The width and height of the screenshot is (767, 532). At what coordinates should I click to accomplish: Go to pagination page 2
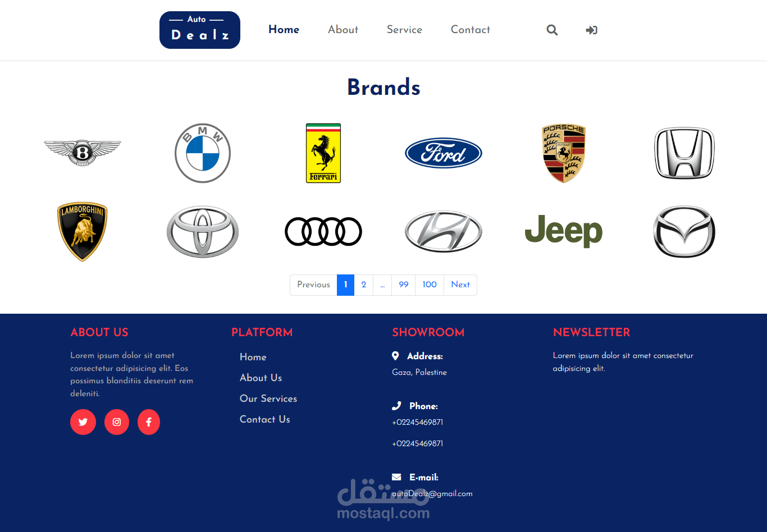pos(364,285)
